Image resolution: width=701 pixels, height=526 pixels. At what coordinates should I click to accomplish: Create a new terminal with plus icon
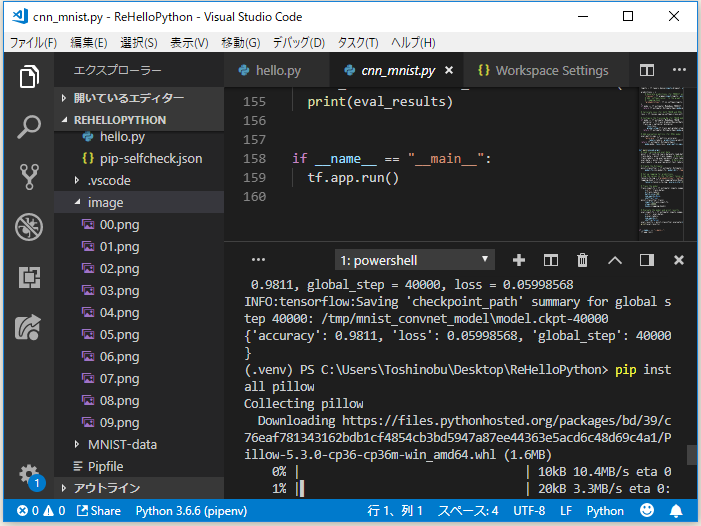point(519,260)
